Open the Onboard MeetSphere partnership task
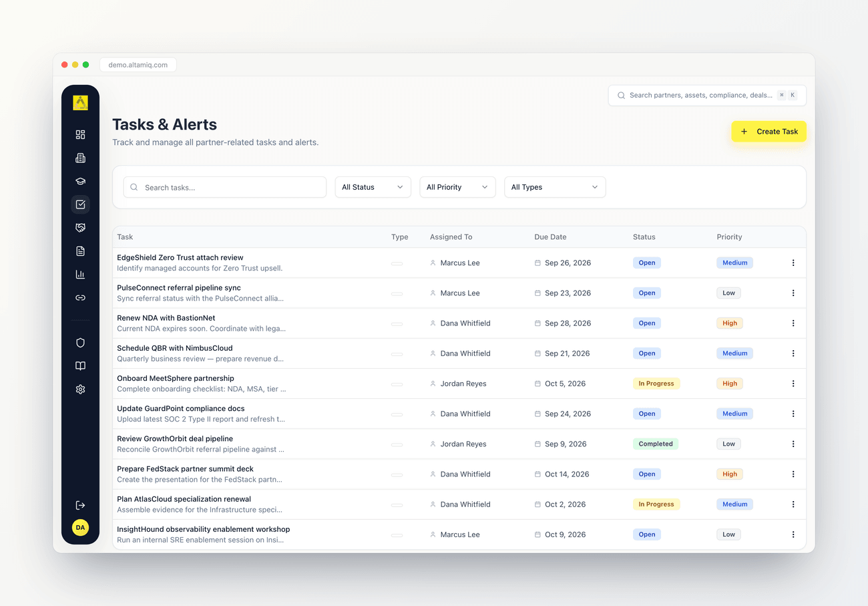868x606 pixels. click(x=176, y=378)
